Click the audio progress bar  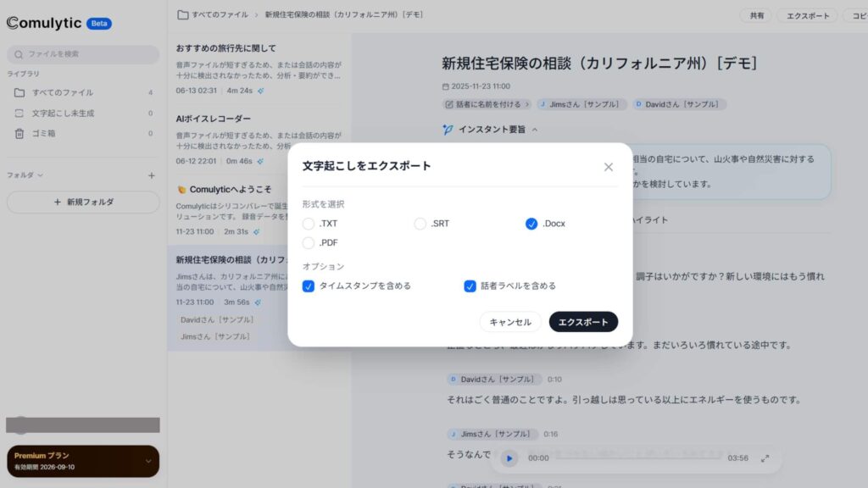pyautogui.click(x=638, y=457)
